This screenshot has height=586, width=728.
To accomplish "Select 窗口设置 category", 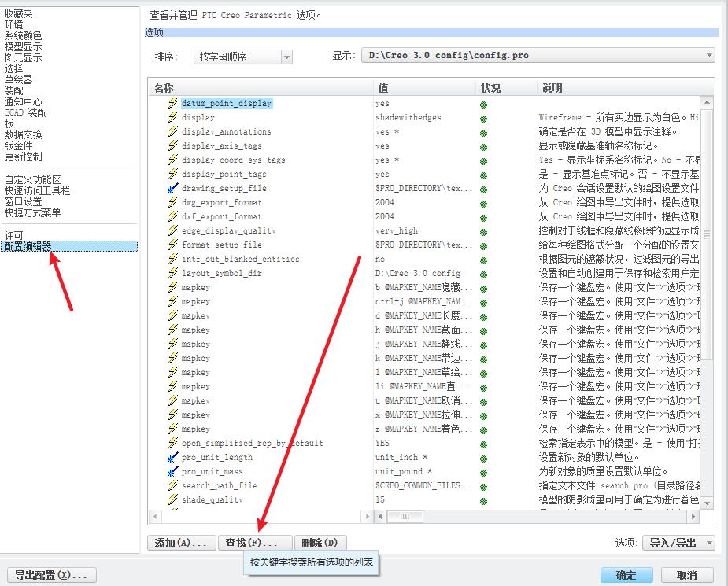I will [23, 202].
